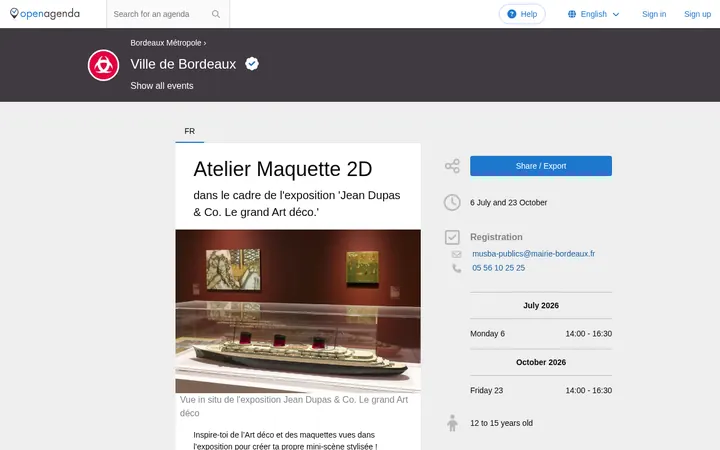The width and height of the screenshot is (720, 450).
Task: Click the Registration label
Action: (496, 237)
